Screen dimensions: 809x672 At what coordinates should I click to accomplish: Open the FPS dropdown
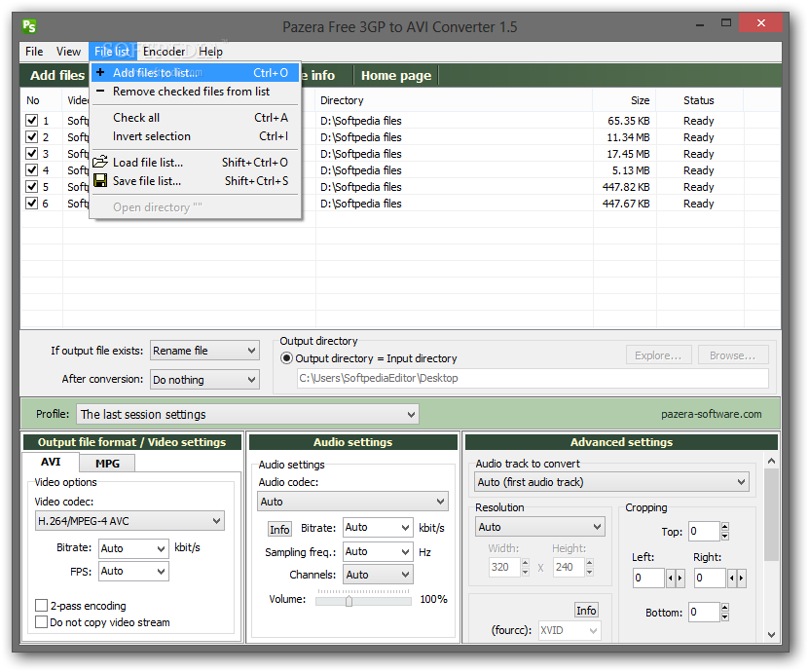(133, 571)
